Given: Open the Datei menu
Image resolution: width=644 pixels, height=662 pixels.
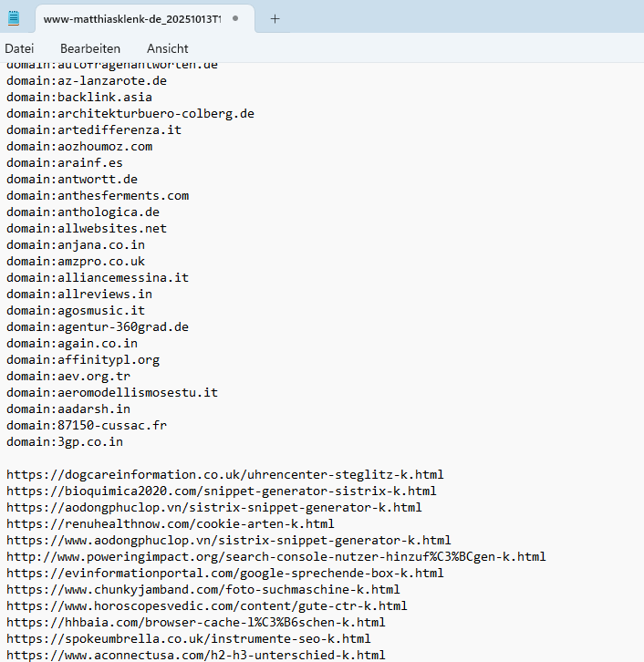Looking at the screenshot, I should [19, 48].
